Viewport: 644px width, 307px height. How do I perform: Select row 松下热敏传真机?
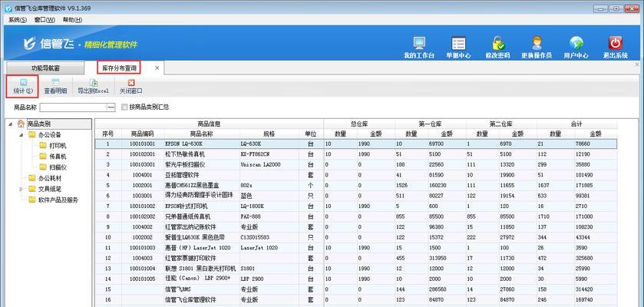355,154
